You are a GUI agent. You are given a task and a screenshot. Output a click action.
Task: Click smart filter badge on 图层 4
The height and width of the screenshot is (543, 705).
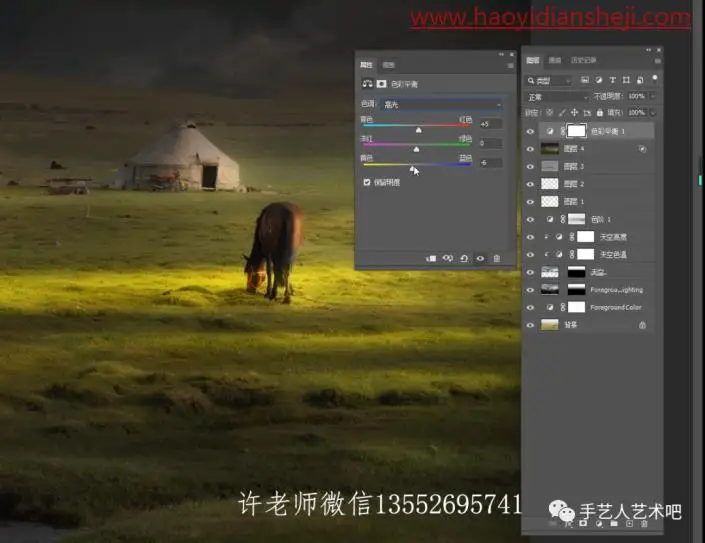(643, 149)
